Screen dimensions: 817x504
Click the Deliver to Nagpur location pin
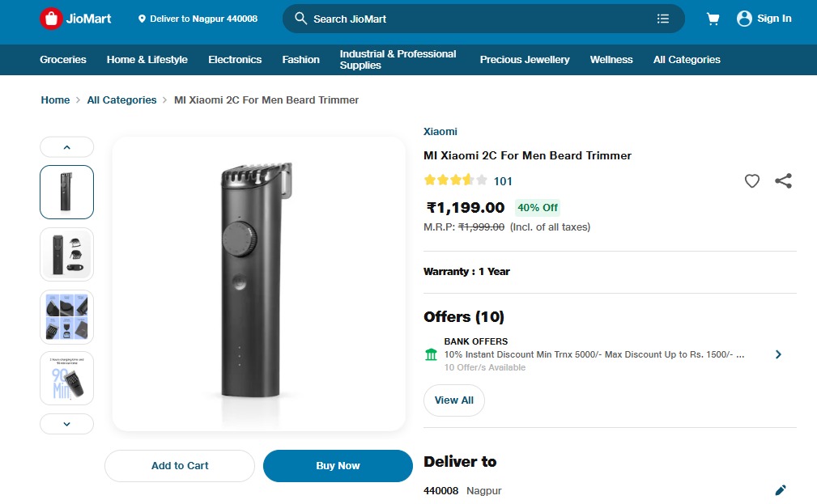[143, 19]
